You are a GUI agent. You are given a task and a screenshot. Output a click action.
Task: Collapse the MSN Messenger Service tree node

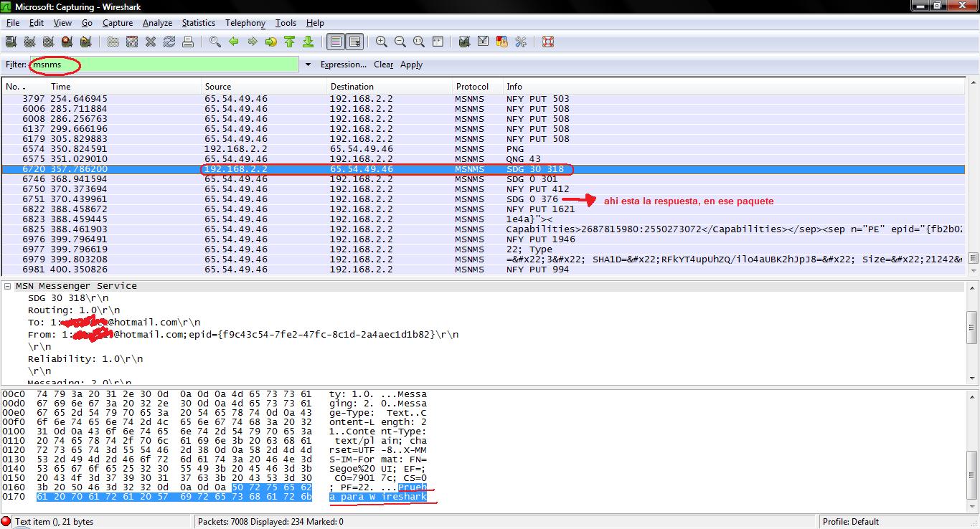pos(8,286)
